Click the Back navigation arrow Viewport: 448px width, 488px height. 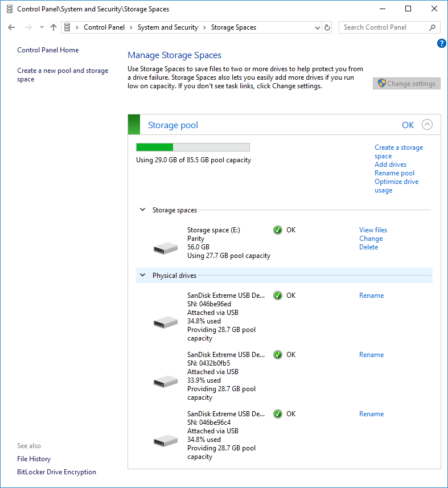click(x=11, y=27)
